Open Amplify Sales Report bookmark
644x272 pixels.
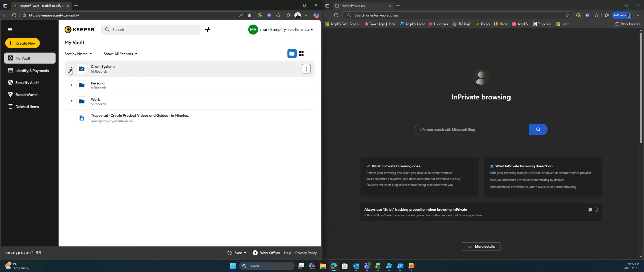coord(342,24)
